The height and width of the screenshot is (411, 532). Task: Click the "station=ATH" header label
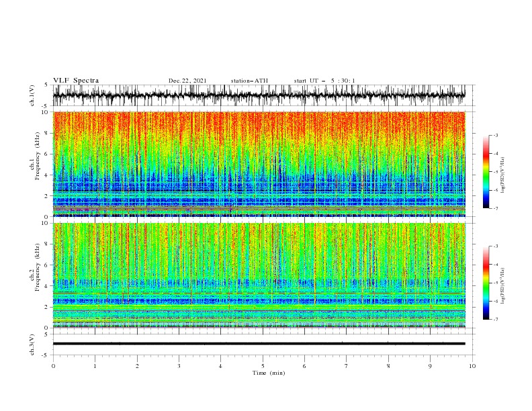coord(249,81)
